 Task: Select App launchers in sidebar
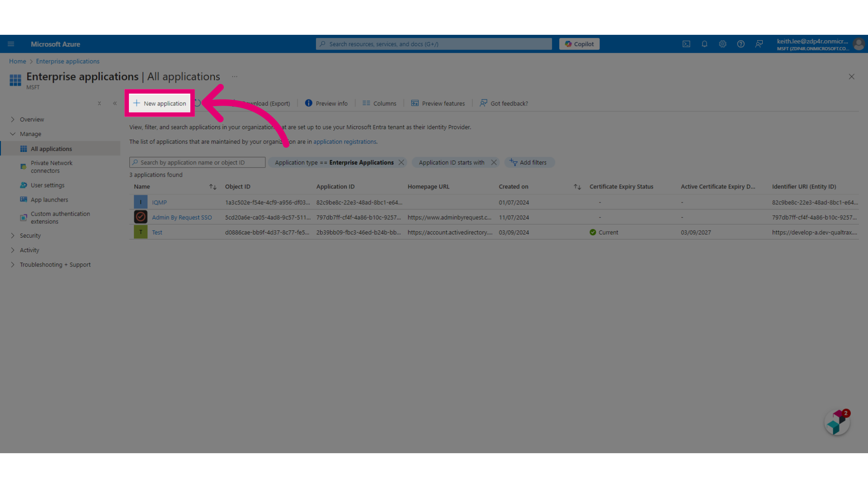coord(49,200)
